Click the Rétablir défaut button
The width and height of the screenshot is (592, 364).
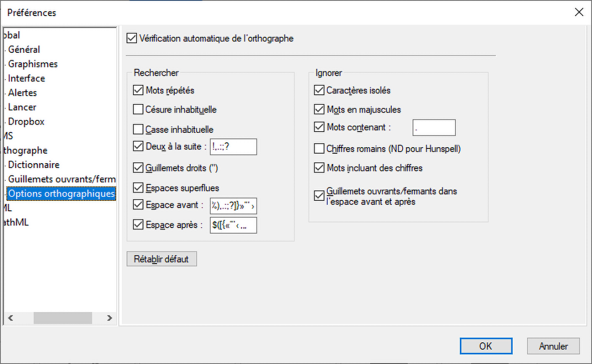[x=161, y=259]
